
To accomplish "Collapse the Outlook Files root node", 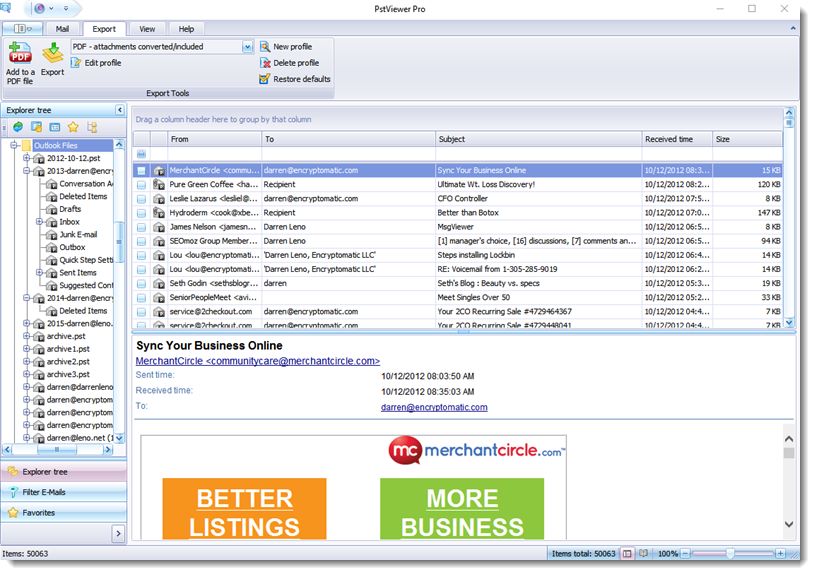I will 15,145.
